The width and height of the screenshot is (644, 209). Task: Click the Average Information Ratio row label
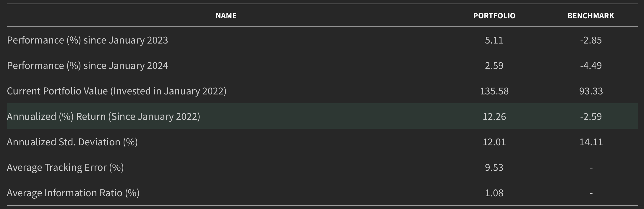click(x=73, y=193)
